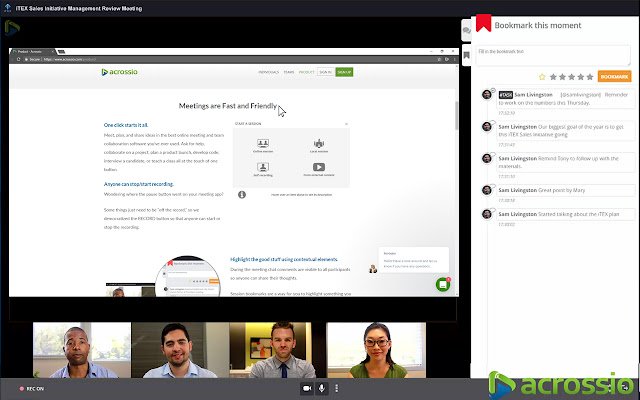Open bookmark about biggest goal of the year
640x400 pixels.
[565, 130]
